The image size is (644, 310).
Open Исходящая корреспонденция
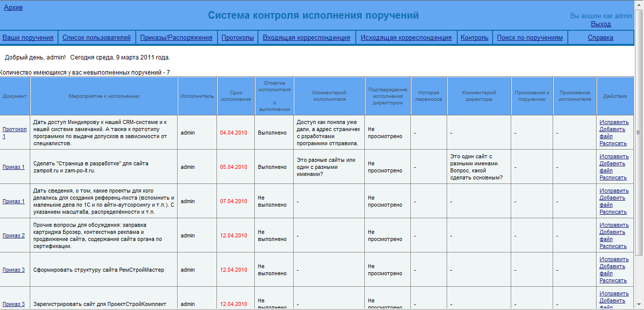[x=406, y=37]
